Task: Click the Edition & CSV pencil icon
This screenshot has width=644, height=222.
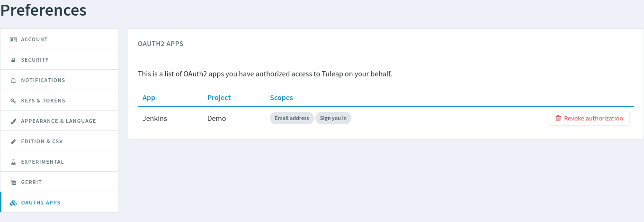Action: [13, 142]
